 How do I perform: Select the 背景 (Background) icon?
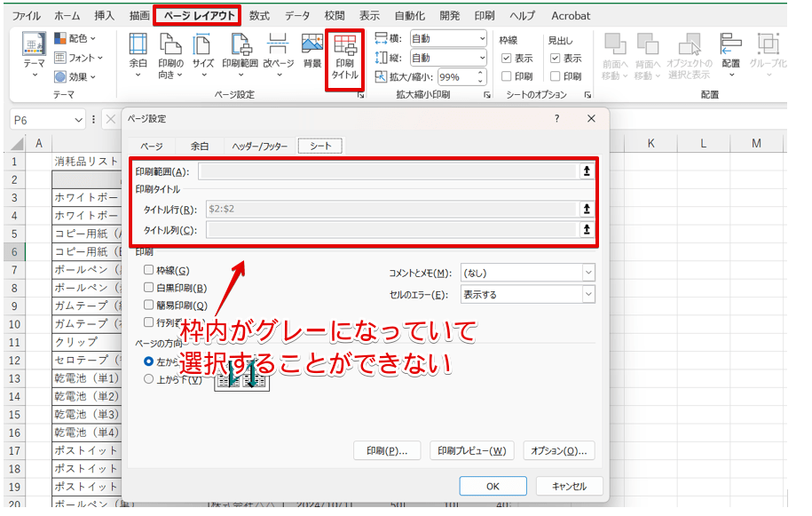[x=311, y=53]
